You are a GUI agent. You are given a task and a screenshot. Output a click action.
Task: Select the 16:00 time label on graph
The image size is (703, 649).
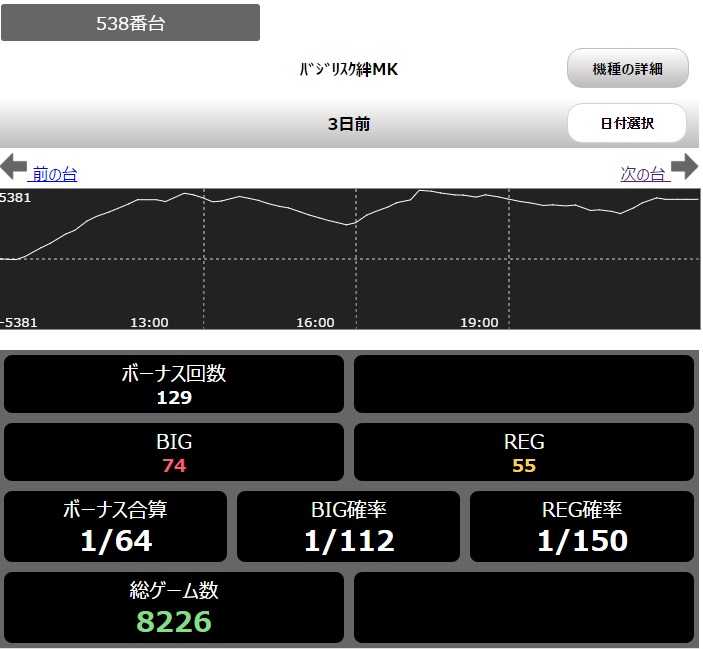coord(315,322)
